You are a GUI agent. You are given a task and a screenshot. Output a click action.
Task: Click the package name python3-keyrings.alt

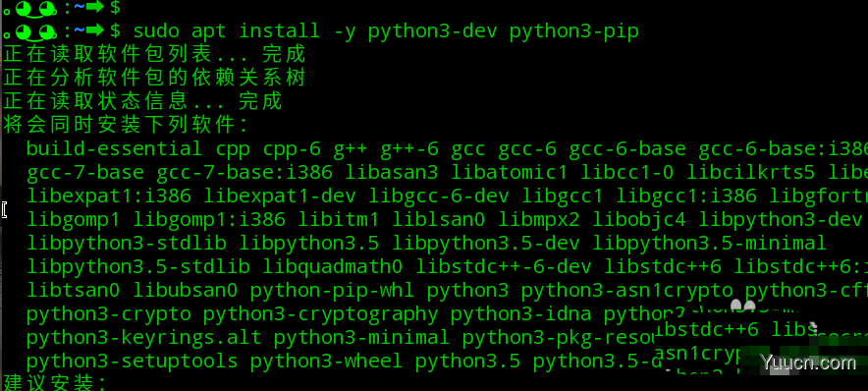144,338
